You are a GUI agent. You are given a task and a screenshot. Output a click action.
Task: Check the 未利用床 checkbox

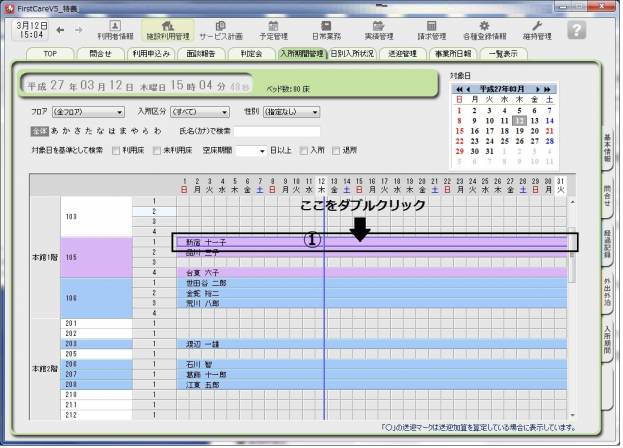tap(157, 149)
